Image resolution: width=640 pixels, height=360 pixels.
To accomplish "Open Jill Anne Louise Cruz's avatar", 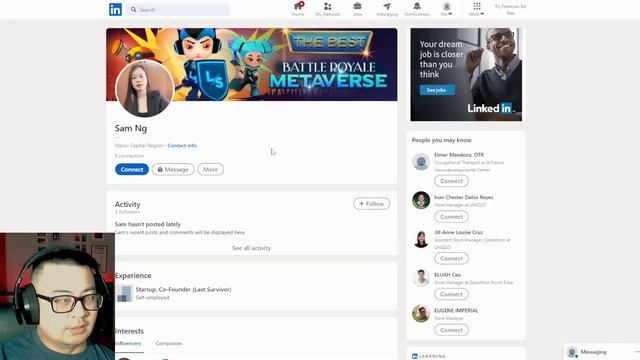I will point(421,239).
